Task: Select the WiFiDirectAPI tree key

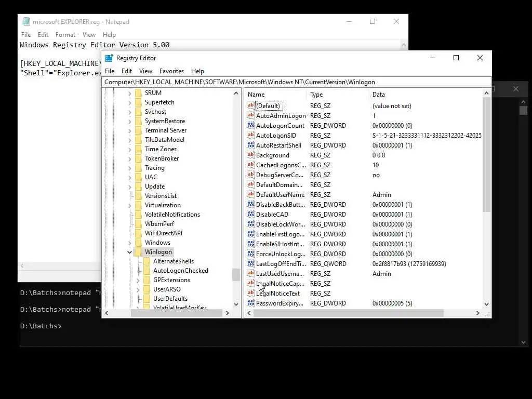Action: coord(164,233)
